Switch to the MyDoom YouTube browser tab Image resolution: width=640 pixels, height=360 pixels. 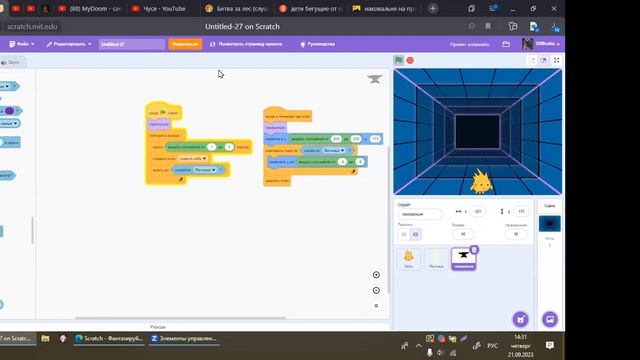pyautogui.click(x=90, y=9)
